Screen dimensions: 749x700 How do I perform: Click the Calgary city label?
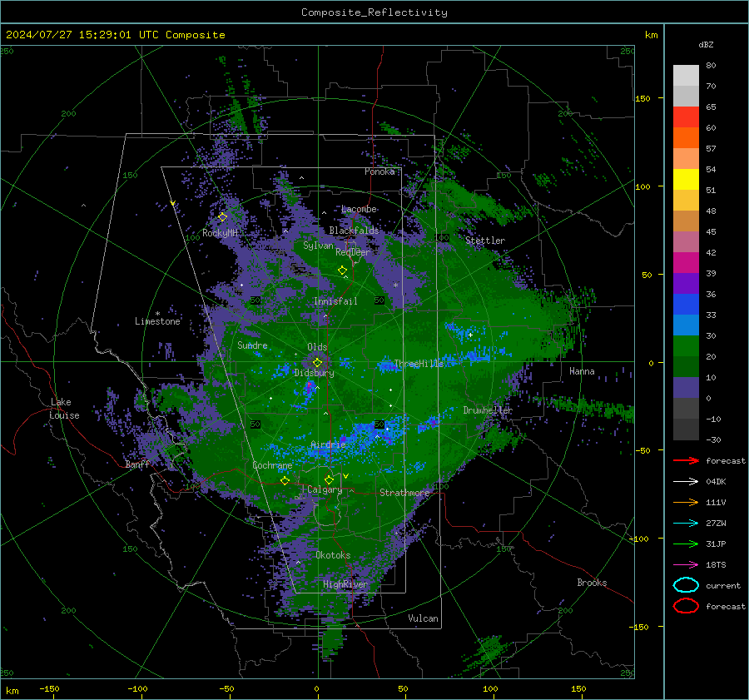325,489
